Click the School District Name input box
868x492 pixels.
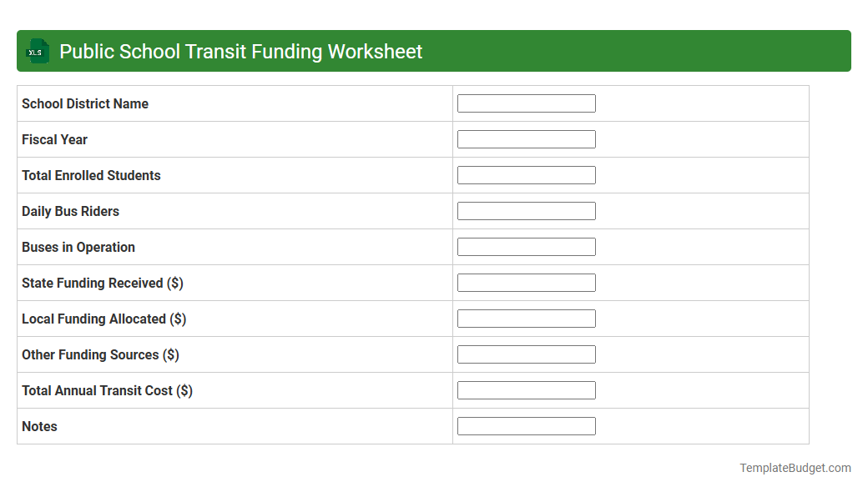(x=526, y=103)
